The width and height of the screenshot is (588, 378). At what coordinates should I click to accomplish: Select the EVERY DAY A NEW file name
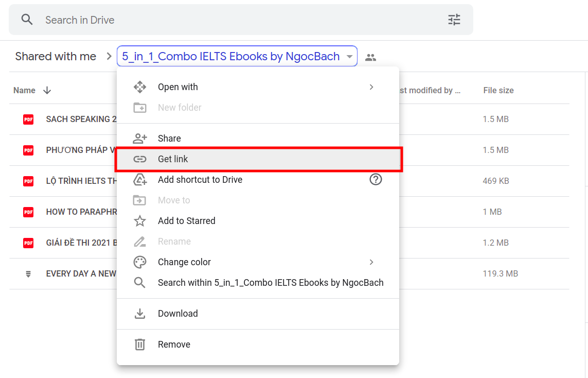(x=81, y=273)
